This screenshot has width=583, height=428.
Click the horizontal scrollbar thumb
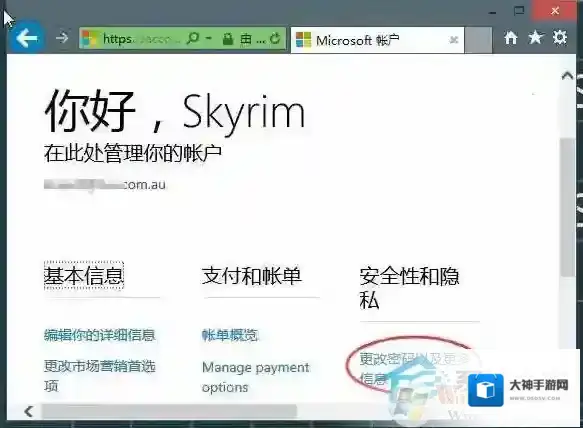[x=169, y=411]
